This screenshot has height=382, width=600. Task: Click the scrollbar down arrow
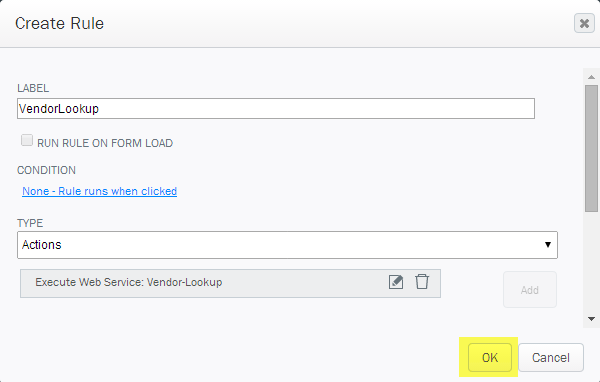tap(591, 319)
